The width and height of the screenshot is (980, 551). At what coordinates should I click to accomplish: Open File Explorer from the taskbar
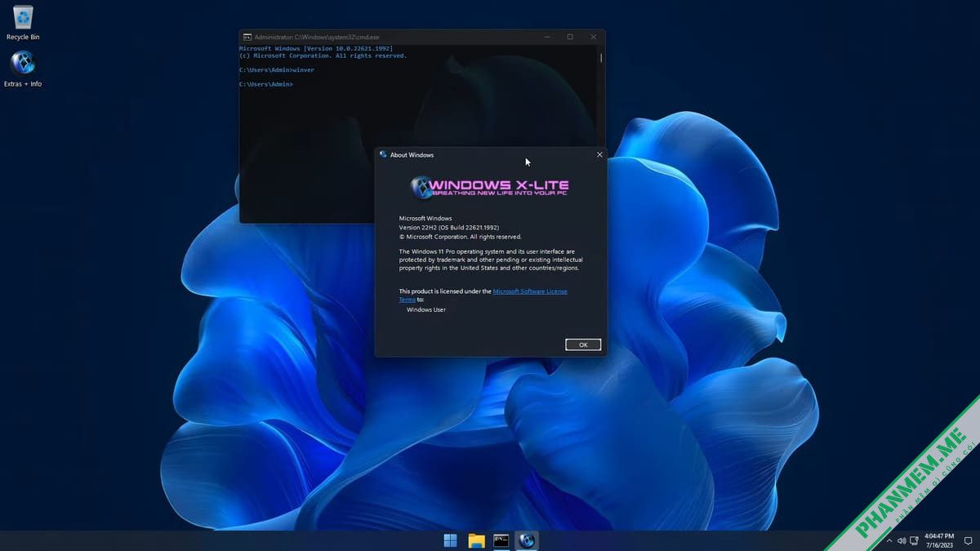[476, 540]
